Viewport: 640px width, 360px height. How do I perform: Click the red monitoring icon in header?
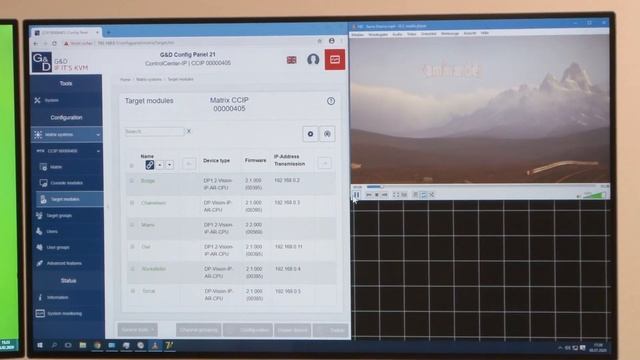click(x=335, y=60)
